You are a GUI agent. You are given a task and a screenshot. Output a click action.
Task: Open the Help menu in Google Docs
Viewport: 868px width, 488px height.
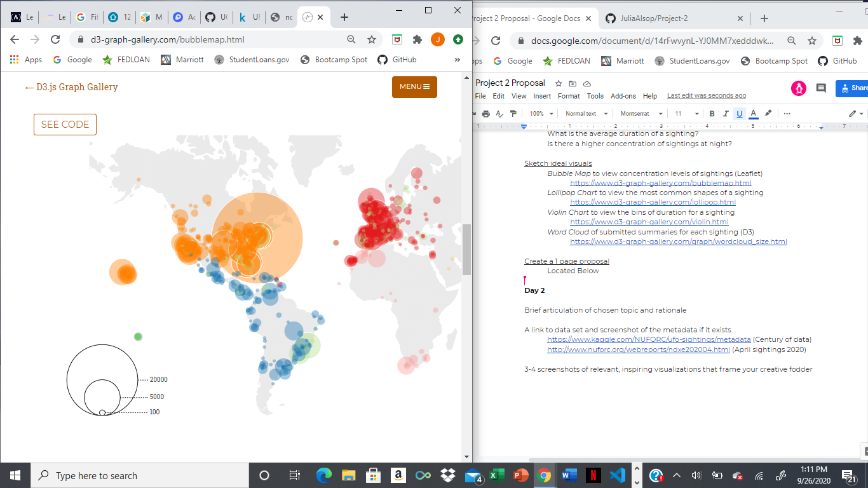(x=650, y=96)
